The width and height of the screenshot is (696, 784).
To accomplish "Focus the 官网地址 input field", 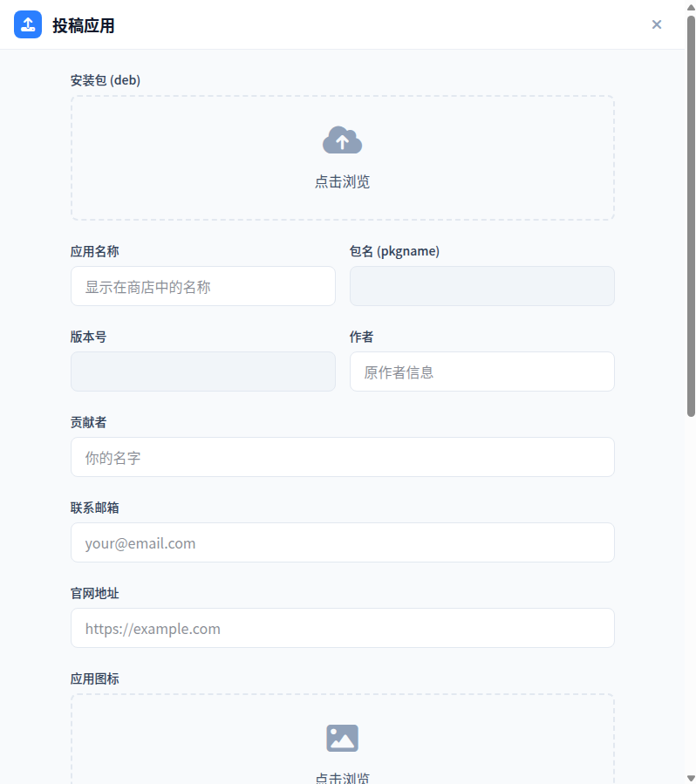I will (x=343, y=628).
